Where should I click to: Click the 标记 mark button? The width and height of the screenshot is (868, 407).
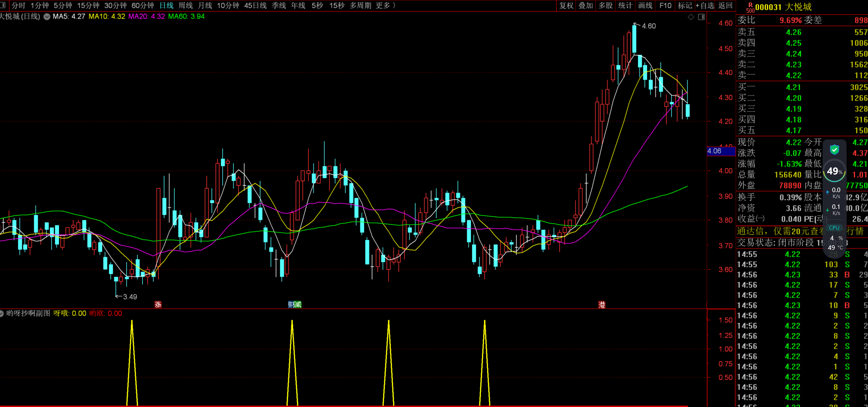point(685,5)
